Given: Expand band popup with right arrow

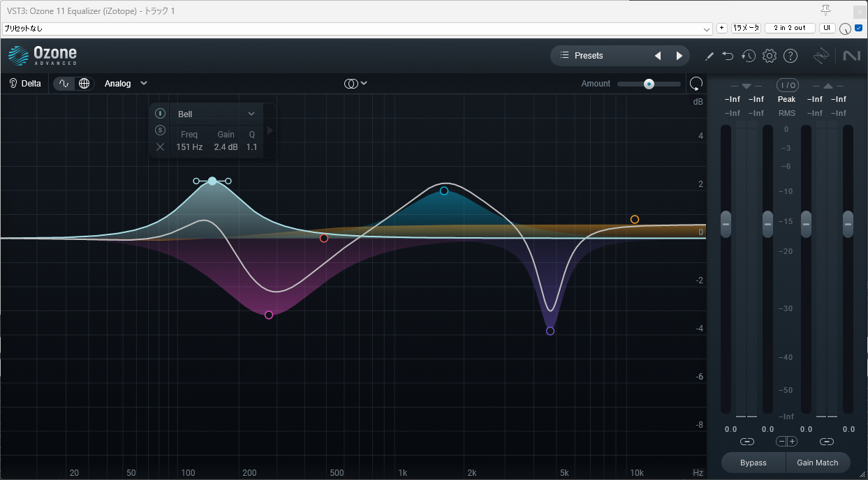Looking at the screenshot, I should click(x=270, y=130).
